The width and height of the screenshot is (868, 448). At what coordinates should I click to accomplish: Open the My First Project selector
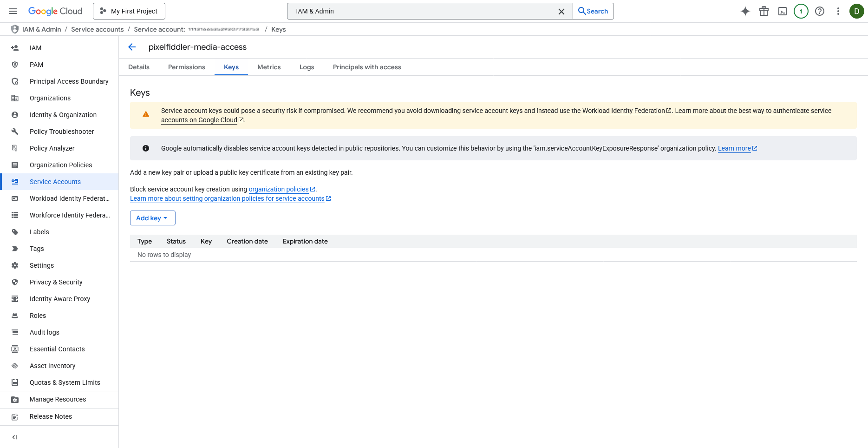(129, 11)
